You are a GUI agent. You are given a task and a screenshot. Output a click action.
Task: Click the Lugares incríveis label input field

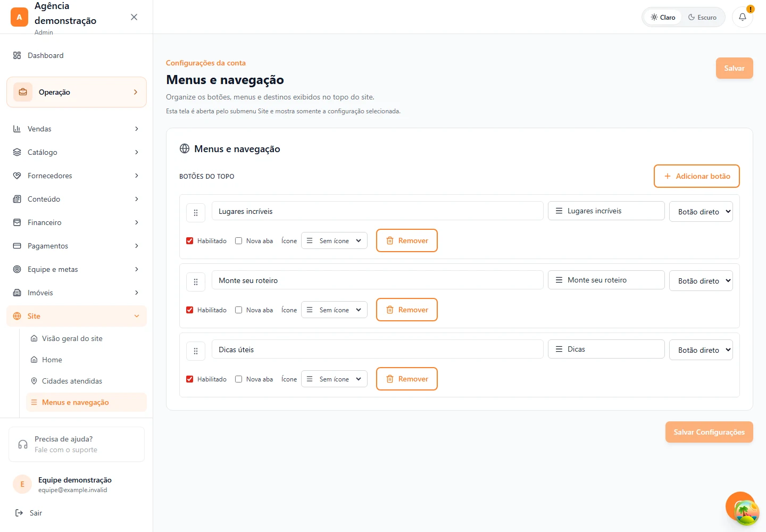[377, 211]
